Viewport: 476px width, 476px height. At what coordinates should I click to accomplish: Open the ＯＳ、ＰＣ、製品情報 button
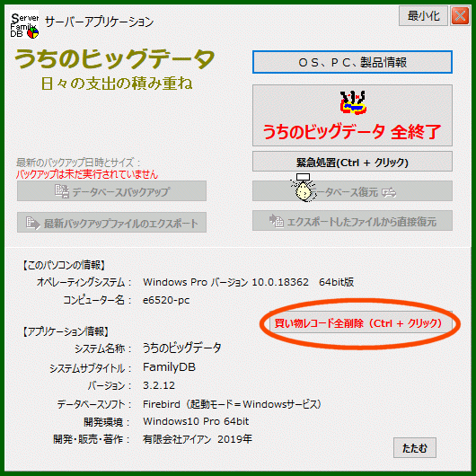(352, 62)
